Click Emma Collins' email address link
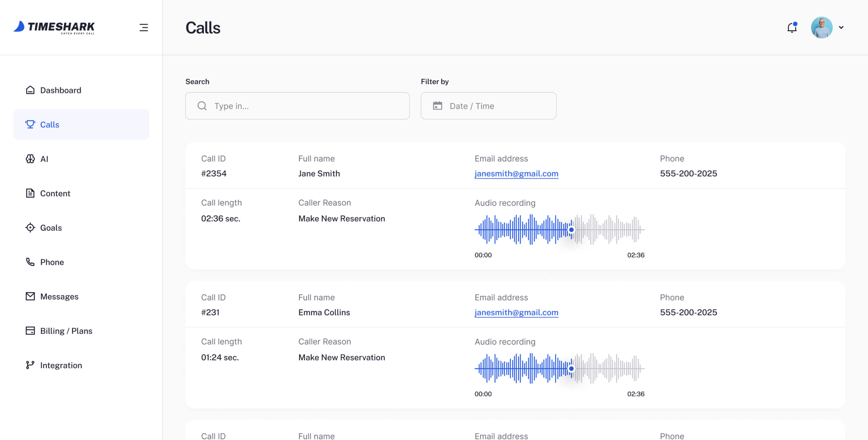 point(516,312)
